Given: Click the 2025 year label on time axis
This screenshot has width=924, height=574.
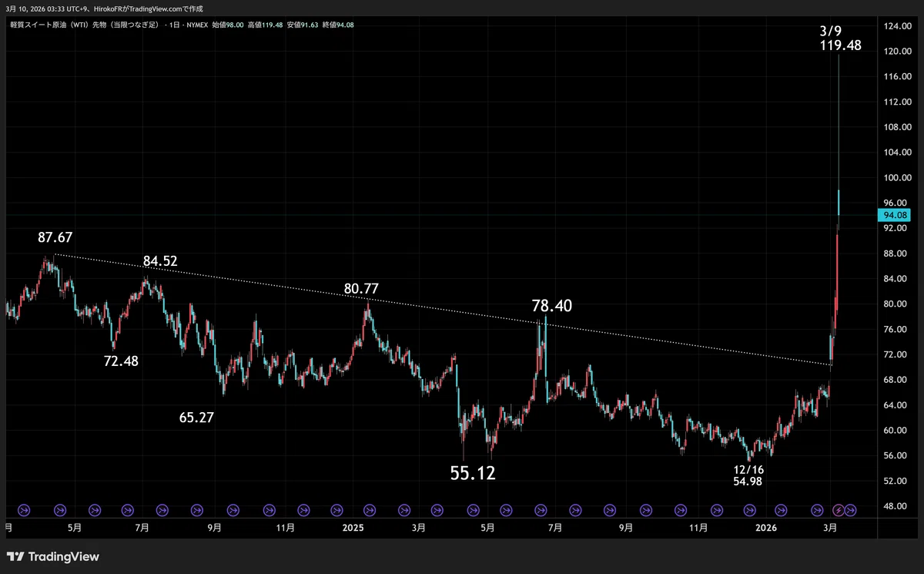Looking at the screenshot, I should pyautogui.click(x=352, y=528).
